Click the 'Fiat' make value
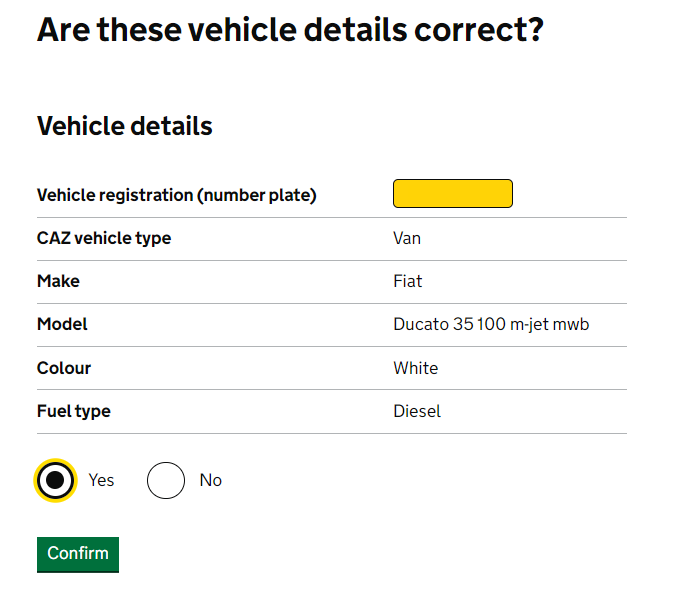Screen dimensions: 694x607 [x=408, y=281]
